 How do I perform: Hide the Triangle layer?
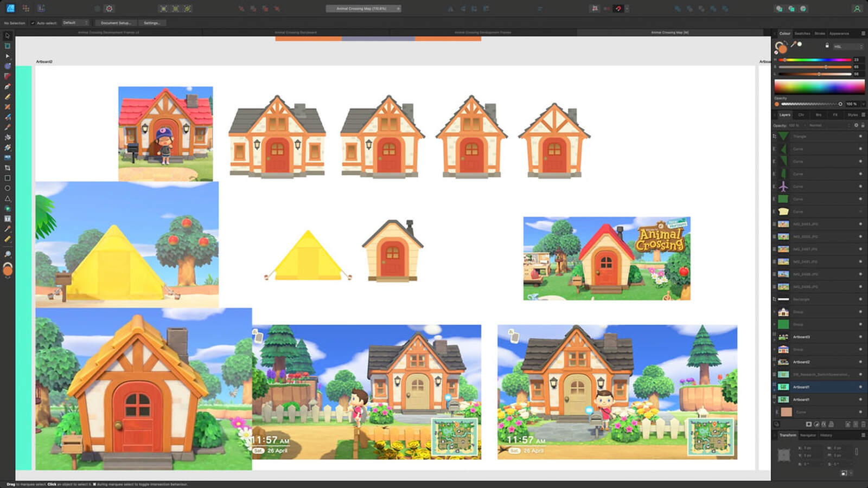860,136
